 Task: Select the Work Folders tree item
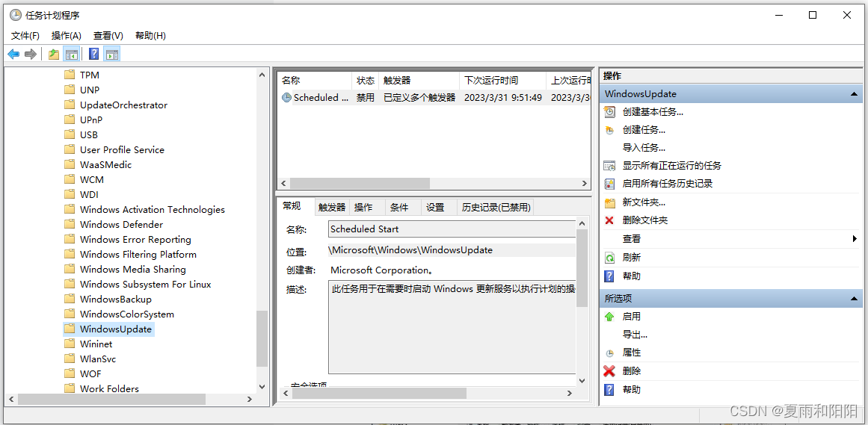[x=109, y=388]
